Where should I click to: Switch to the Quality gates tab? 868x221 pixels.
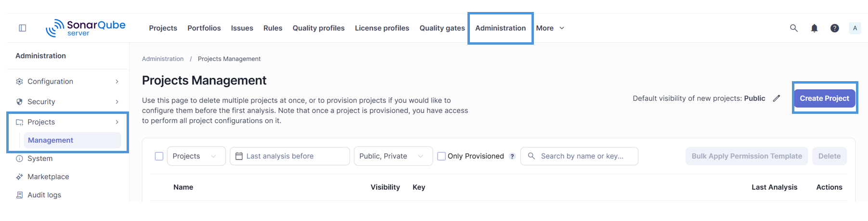[442, 28]
